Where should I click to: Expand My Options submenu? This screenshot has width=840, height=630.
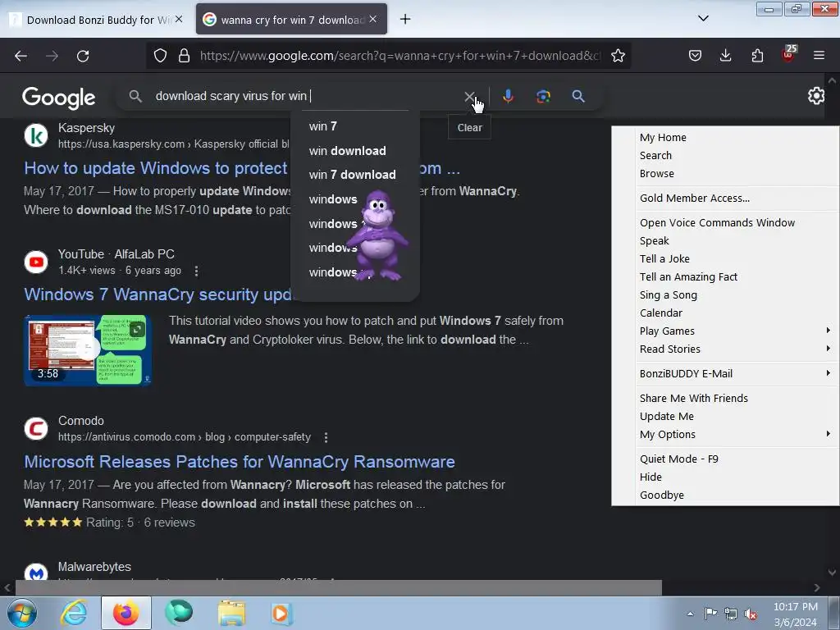[x=725, y=435]
